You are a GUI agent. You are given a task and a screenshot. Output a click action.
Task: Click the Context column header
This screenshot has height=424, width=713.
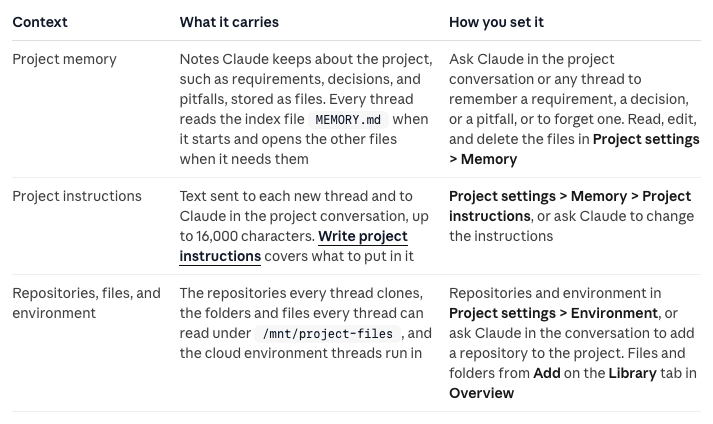click(40, 22)
